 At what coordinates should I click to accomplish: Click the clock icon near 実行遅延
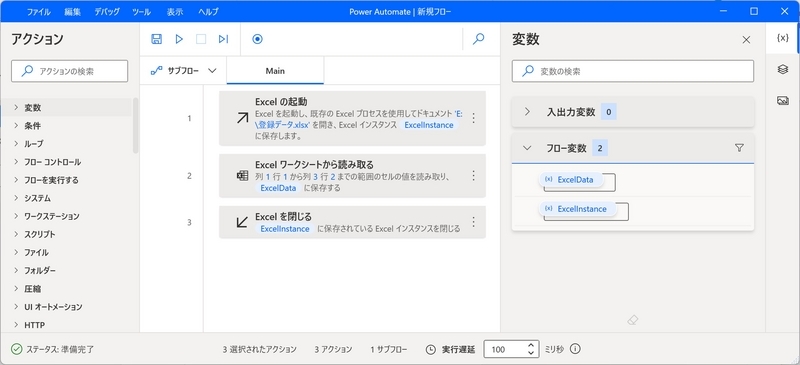pos(431,349)
